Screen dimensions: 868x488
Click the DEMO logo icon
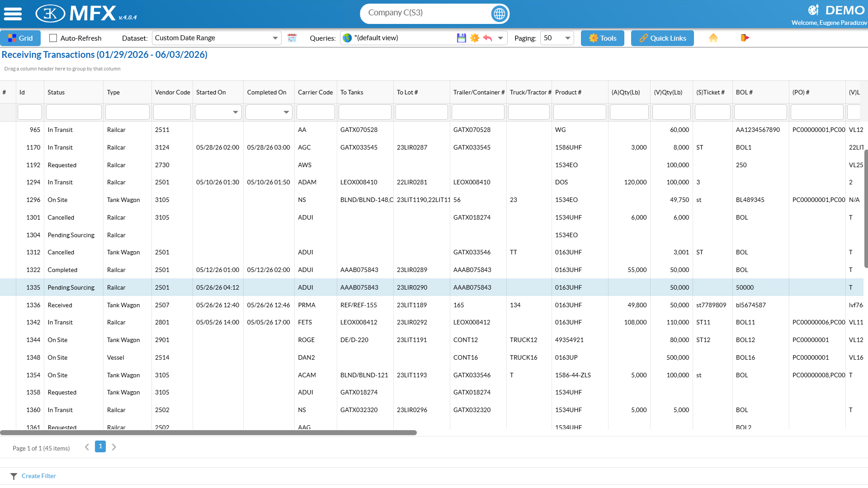(813, 10)
